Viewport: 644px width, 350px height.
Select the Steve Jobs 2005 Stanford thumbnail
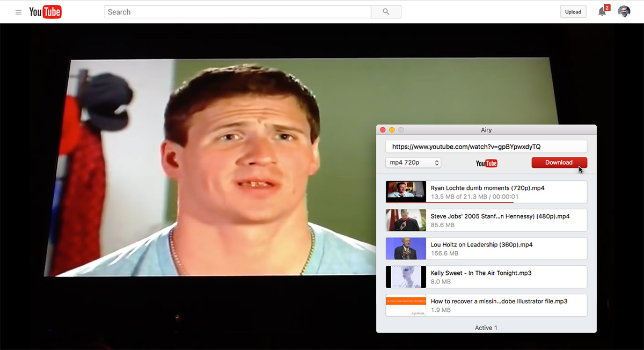click(x=406, y=220)
